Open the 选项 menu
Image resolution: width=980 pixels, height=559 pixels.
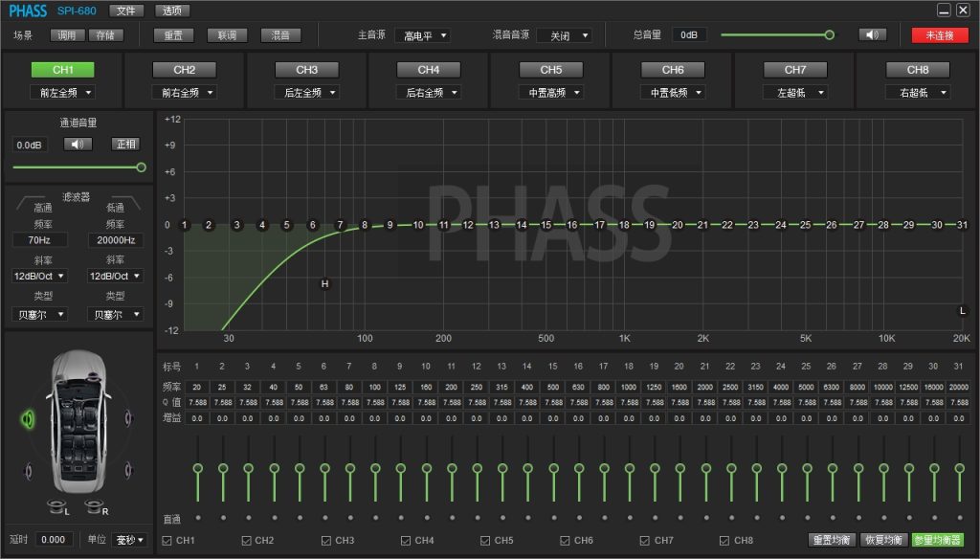pos(172,11)
